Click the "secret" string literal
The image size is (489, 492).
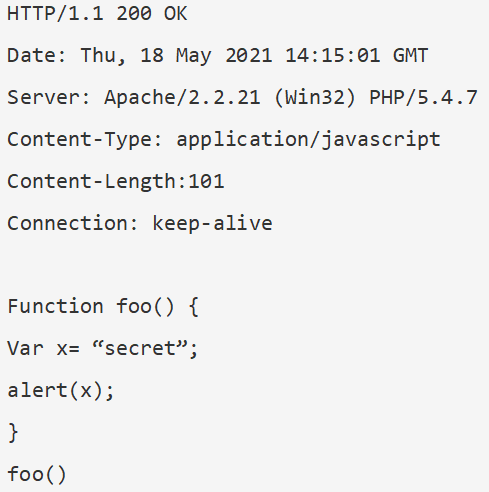(140, 348)
